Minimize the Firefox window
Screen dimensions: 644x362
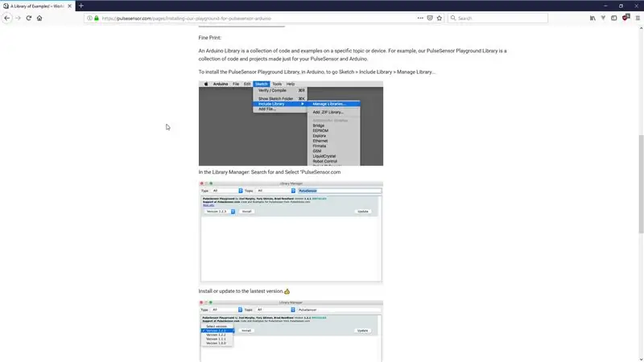pos(605,6)
